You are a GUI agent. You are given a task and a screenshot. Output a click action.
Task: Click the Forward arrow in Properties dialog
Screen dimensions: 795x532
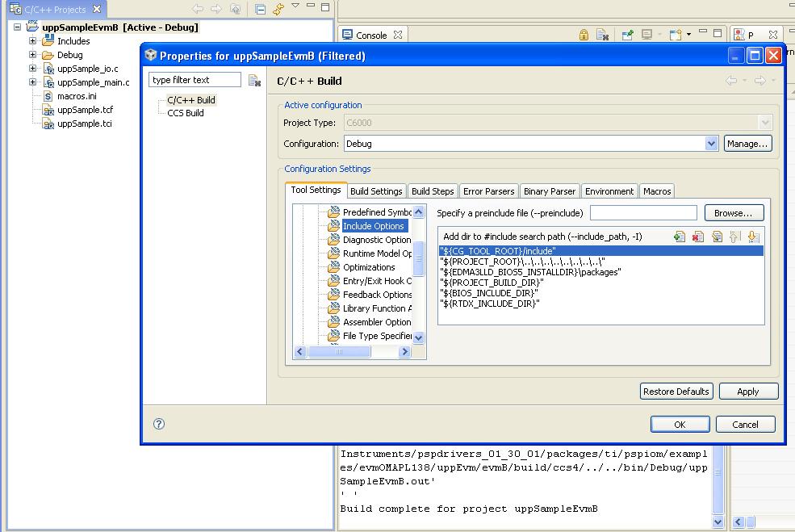tap(759, 81)
